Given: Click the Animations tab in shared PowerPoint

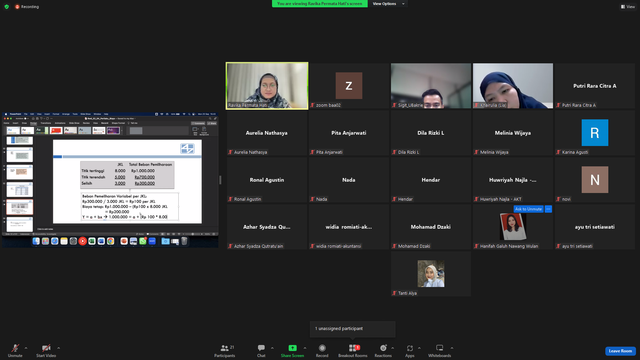Looking at the screenshot, I should pos(60,123).
